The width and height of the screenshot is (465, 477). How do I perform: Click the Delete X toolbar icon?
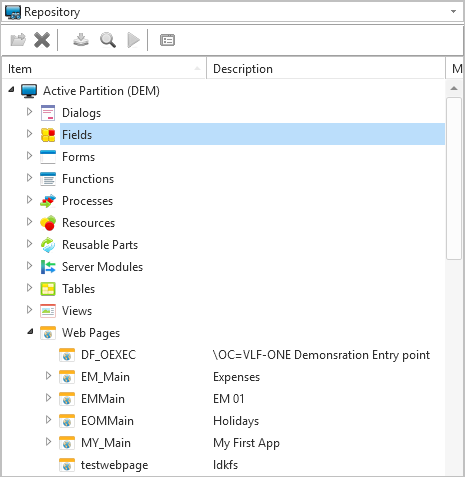(x=42, y=40)
